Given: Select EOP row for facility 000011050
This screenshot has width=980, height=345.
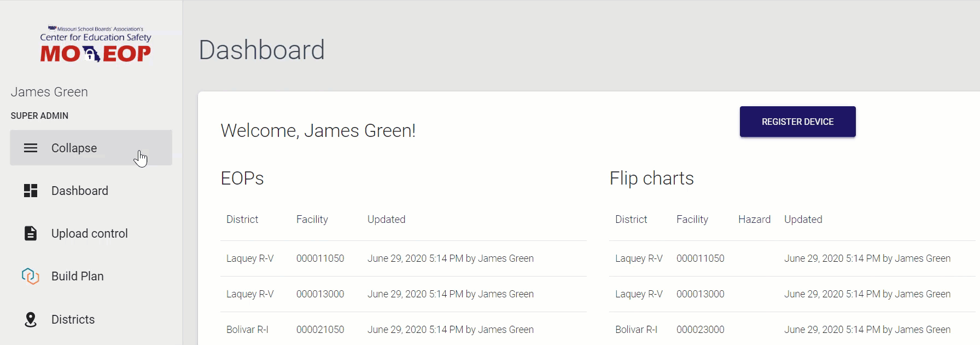Looking at the screenshot, I should click(x=320, y=258).
